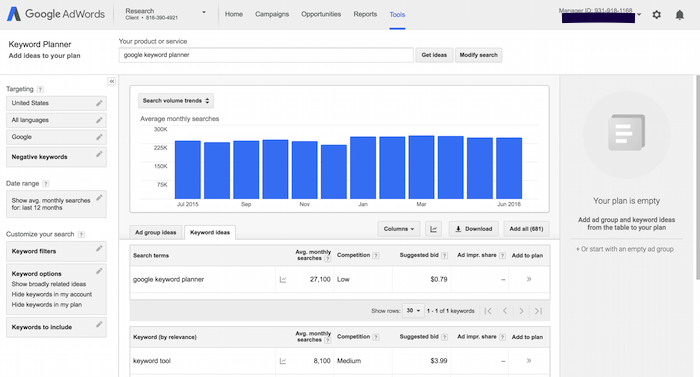Click the google keyword planner search term
700x377 pixels.
[x=168, y=280]
